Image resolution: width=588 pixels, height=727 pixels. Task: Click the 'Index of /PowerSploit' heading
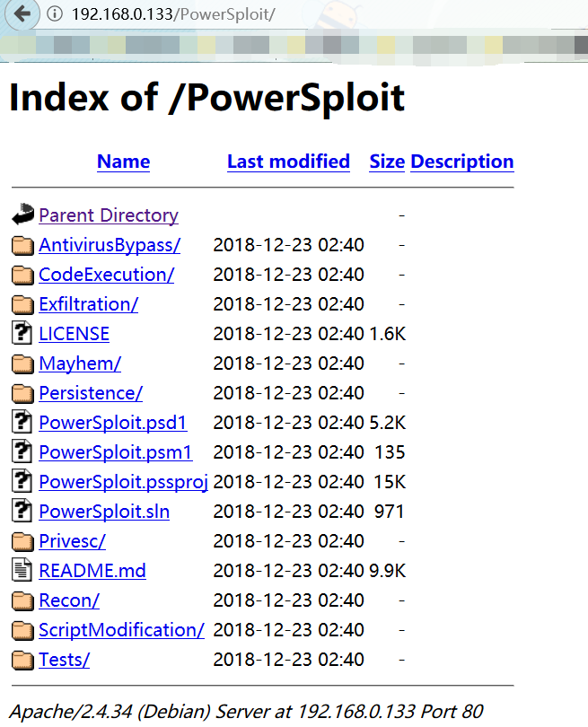tap(206, 98)
